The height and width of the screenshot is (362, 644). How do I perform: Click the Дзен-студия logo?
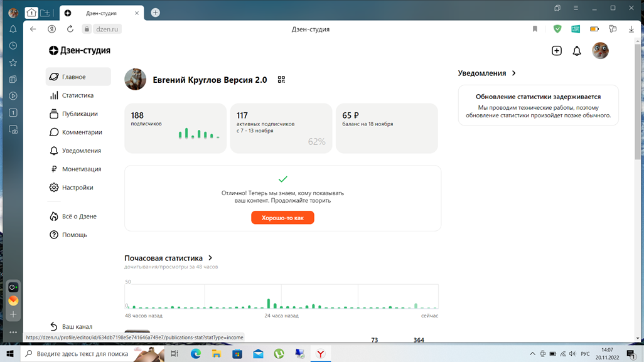80,50
